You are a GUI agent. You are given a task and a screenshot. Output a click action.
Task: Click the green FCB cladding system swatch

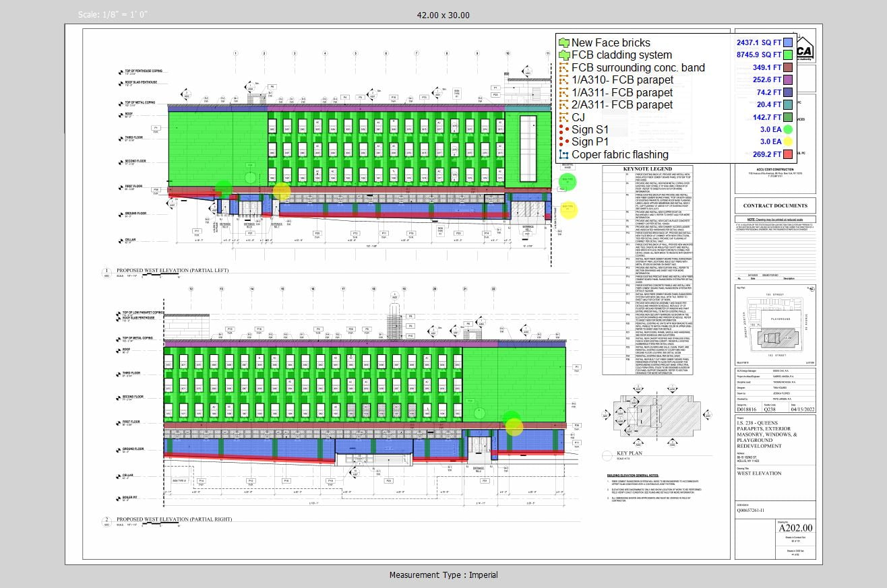pyautogui.click(x=788, y=55)
